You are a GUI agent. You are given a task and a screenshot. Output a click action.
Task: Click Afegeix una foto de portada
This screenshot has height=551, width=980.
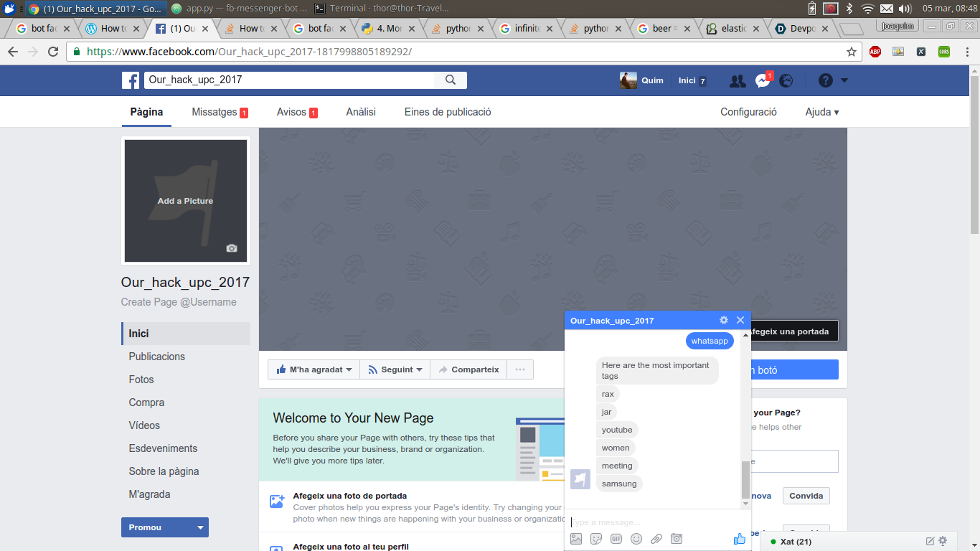(x=350, y=496)
